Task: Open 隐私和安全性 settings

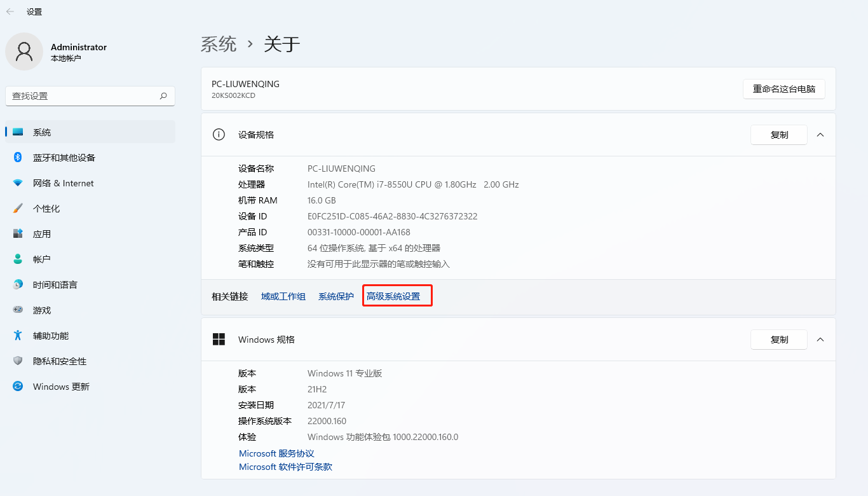Action: 90,361
